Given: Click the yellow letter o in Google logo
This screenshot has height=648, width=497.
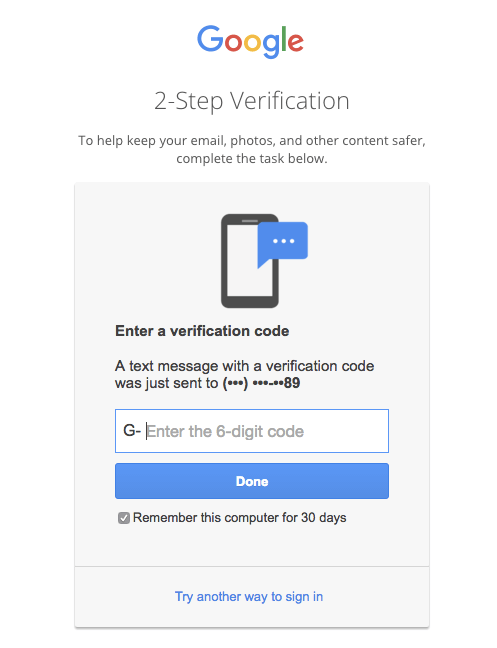Looking at the screenshot, I should tap(253, 43).
